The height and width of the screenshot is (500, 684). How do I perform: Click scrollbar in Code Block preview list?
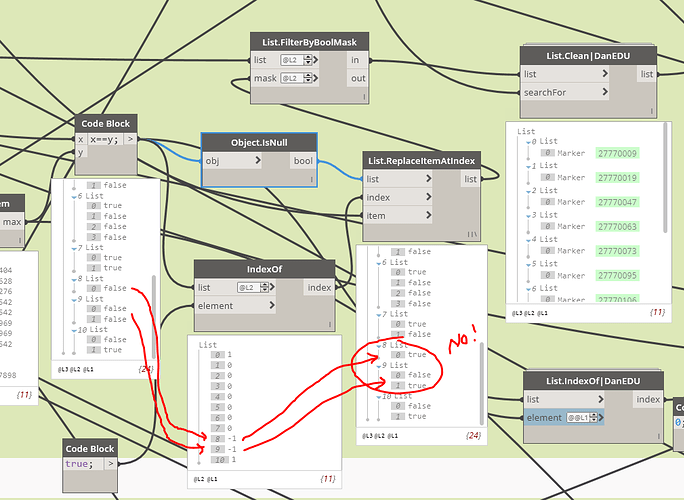click(x=154, y=316)
